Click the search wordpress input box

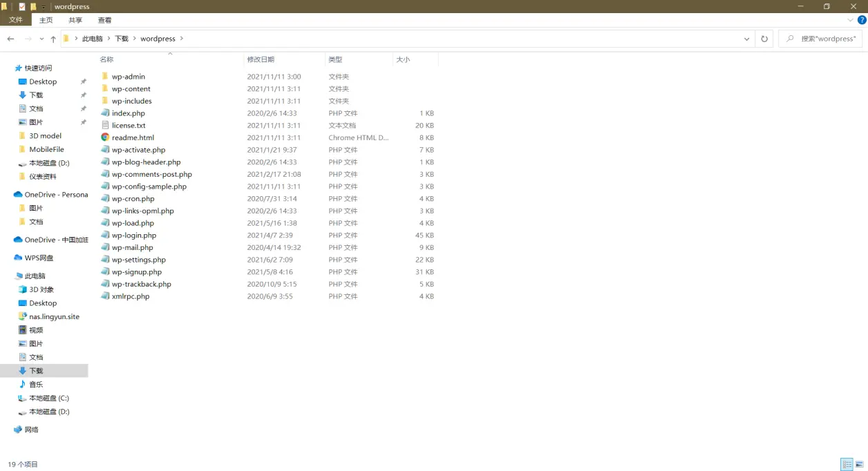point(820,39)
